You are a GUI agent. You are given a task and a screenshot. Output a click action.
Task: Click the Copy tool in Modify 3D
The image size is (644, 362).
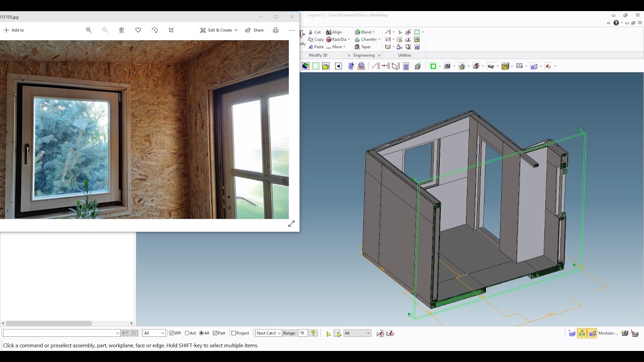click(x=315, y=39)
